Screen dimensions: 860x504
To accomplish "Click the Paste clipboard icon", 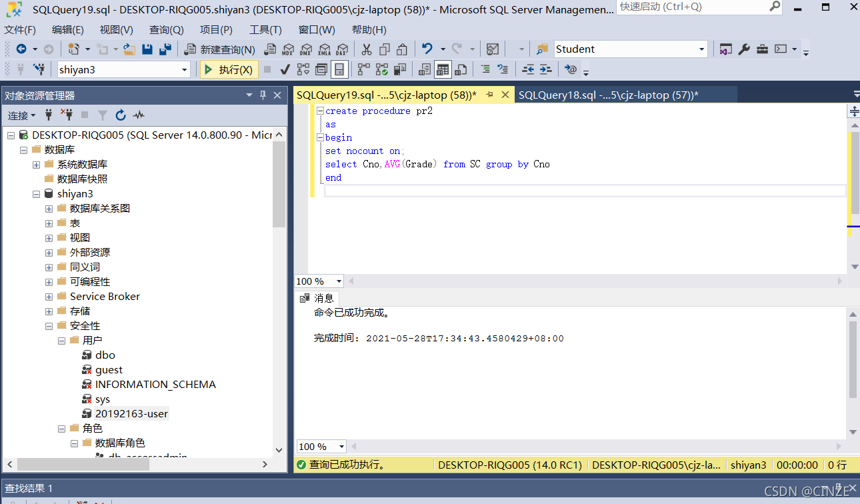I will point(402,49).
